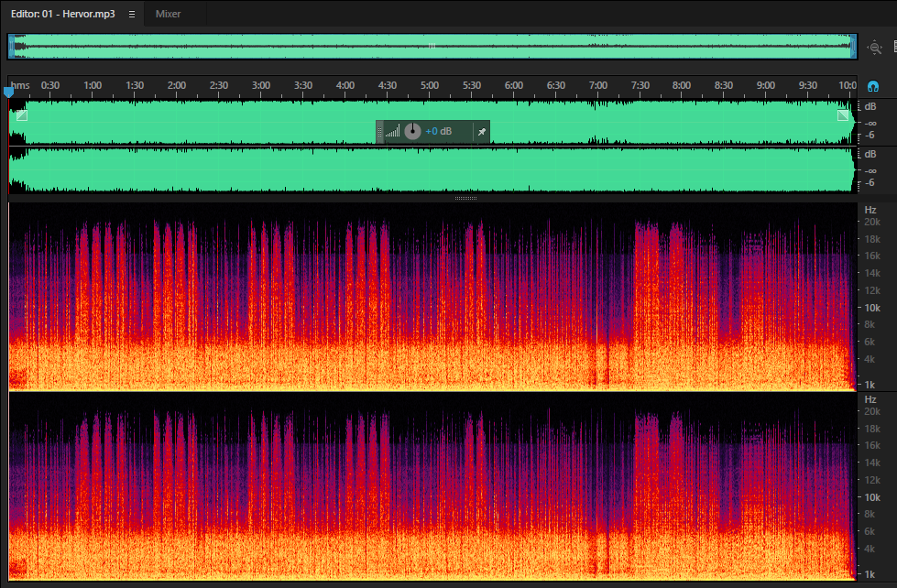
Task: Click the right handle of the overview navigator
Action: click(x=854, y=47)
